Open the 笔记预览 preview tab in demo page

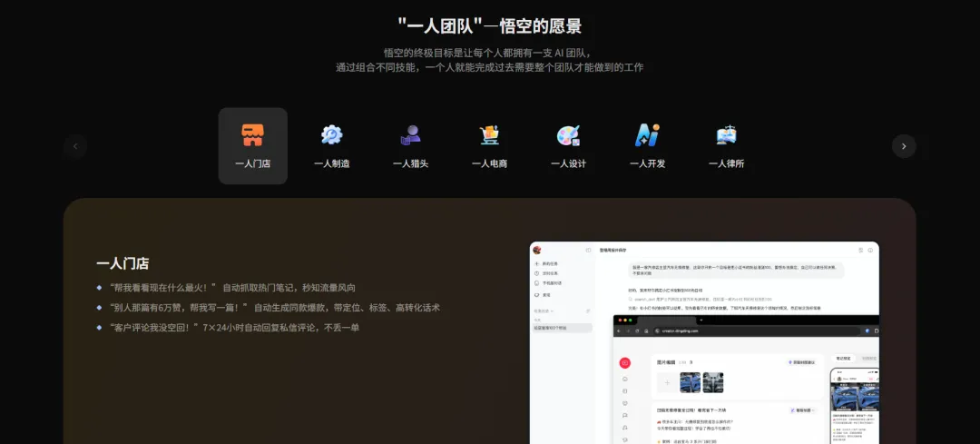(x=843, y=359)
